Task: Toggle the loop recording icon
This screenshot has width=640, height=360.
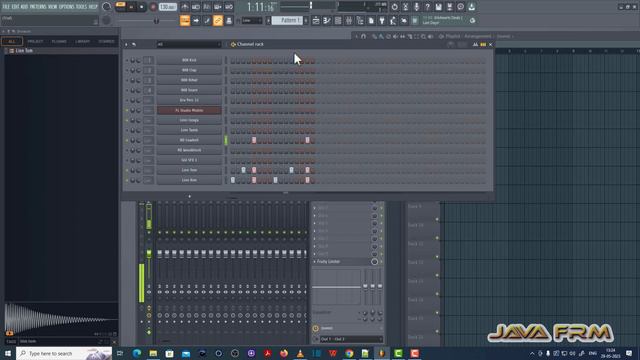Action: click(x=229, y=7)
